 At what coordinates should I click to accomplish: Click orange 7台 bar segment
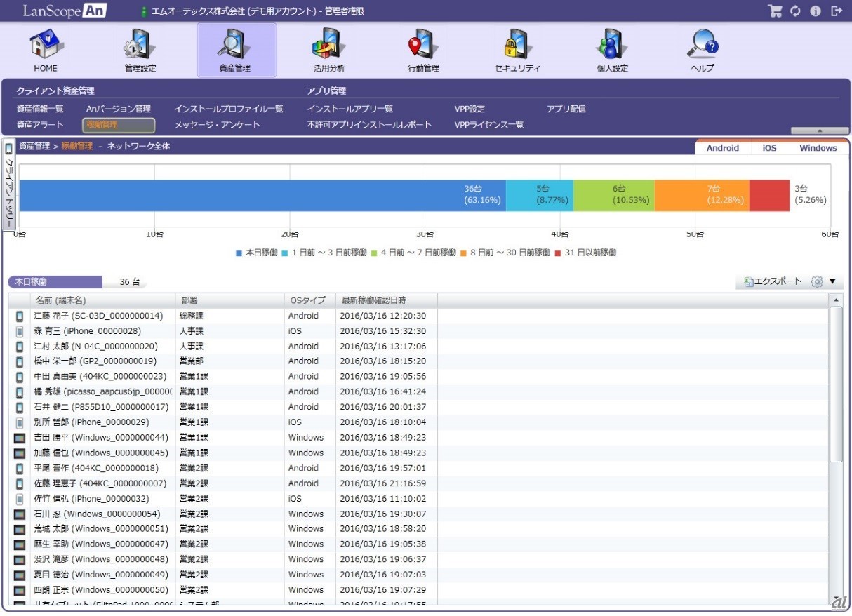[702, 195]
